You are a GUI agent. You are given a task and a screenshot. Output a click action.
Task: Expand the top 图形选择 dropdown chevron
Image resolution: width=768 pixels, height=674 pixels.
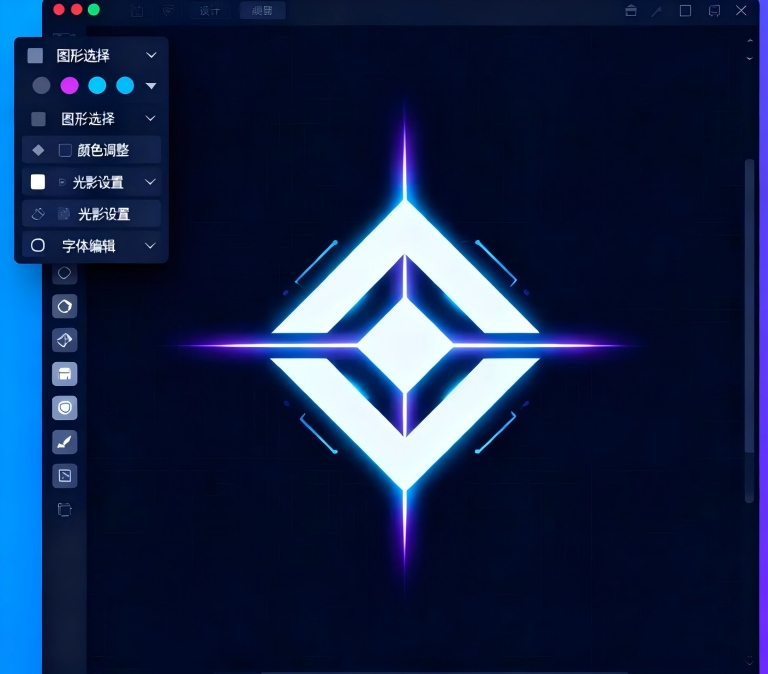(x=151, y=55)
